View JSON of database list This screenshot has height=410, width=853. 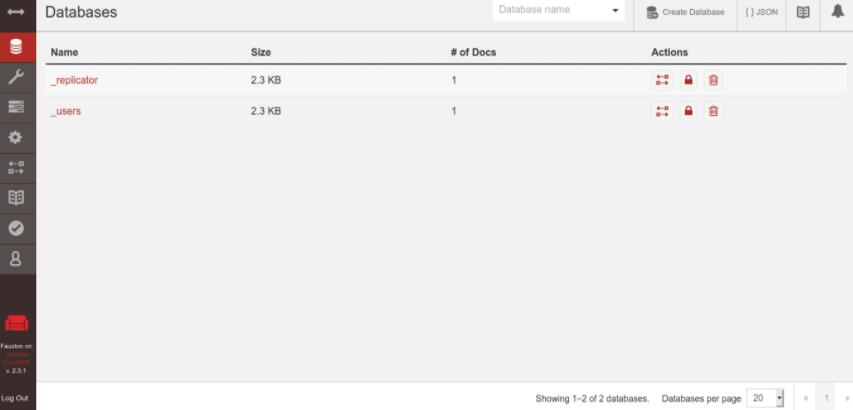pos(761,13)
